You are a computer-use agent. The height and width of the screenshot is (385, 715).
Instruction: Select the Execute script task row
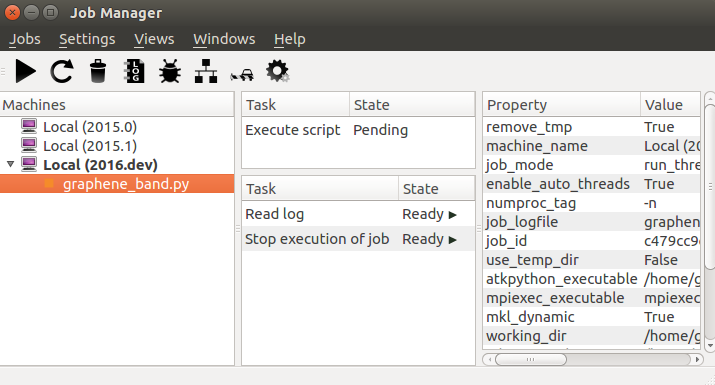(x=358, y=130)
